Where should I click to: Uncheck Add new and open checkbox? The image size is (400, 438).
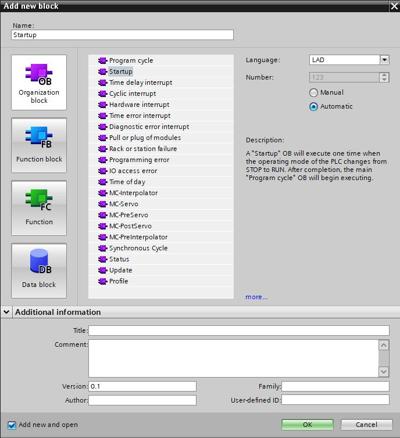12,425
